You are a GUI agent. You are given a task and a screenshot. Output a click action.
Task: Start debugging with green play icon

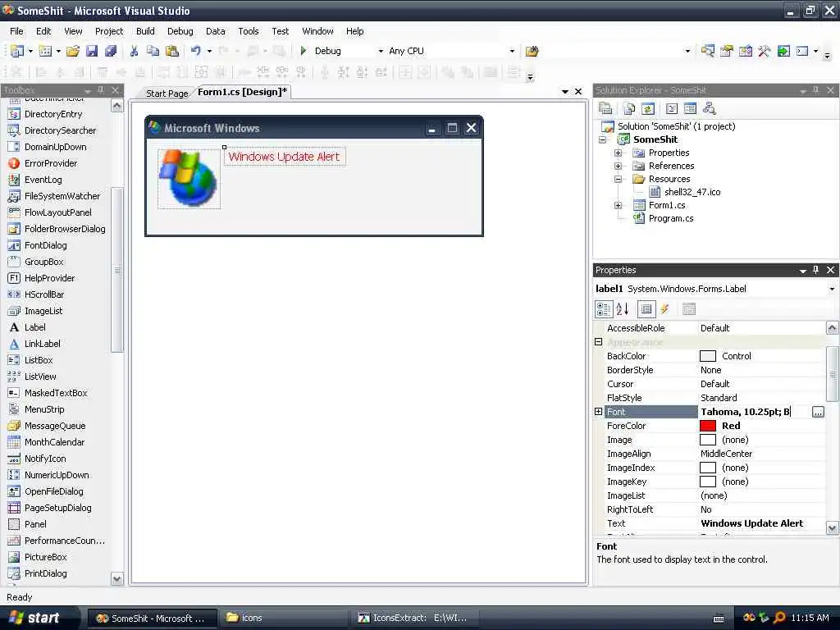[x=304, y=51]
